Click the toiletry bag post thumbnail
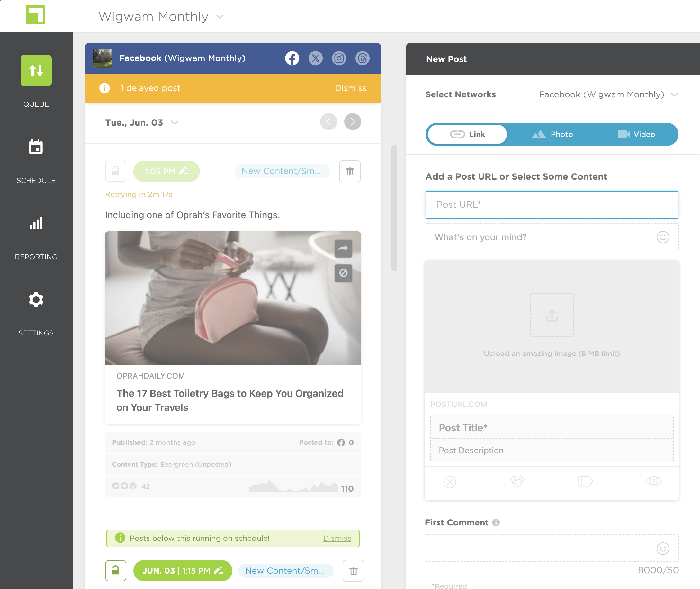Viewport: 700px width, 589px height. pyautogui.click(x=233, y=299)
